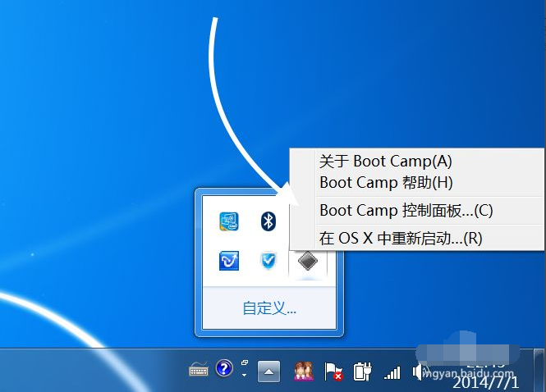Collapse the hidden icons tray arrow

(268, 371)
